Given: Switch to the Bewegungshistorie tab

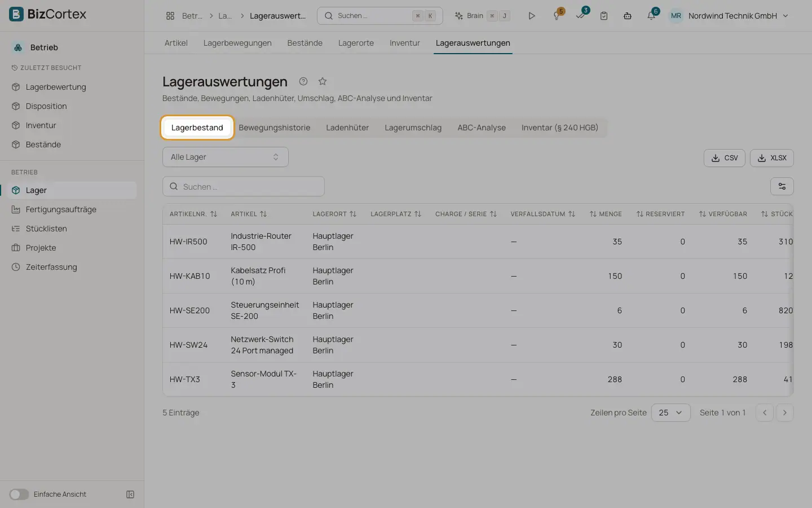Looking at the screenshot, I should [275, 128].
